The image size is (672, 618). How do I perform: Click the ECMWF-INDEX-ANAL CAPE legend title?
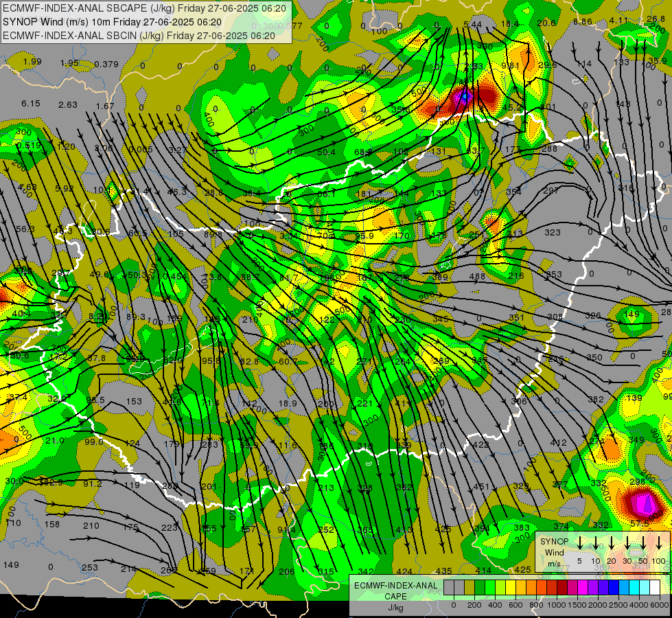tap(395, 591)
